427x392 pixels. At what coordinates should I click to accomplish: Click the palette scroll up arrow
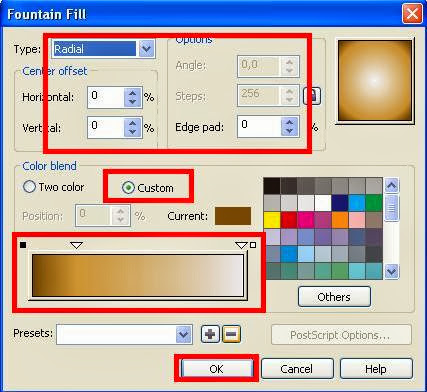pyautogui.click(x=392, y=185)
